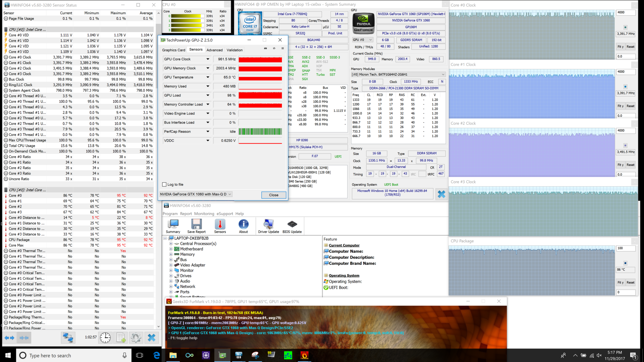
Task: Expand the Motherboard tree node
Action: (171, 249)
